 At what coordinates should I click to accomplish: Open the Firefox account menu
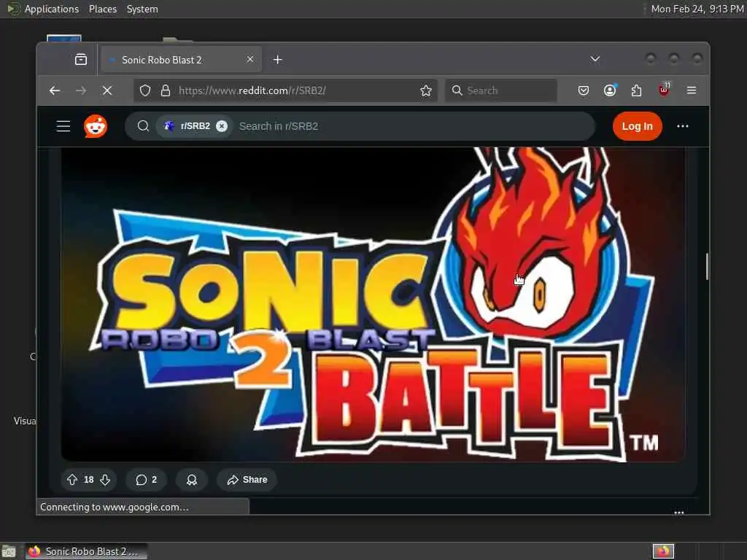click(610, 90)
